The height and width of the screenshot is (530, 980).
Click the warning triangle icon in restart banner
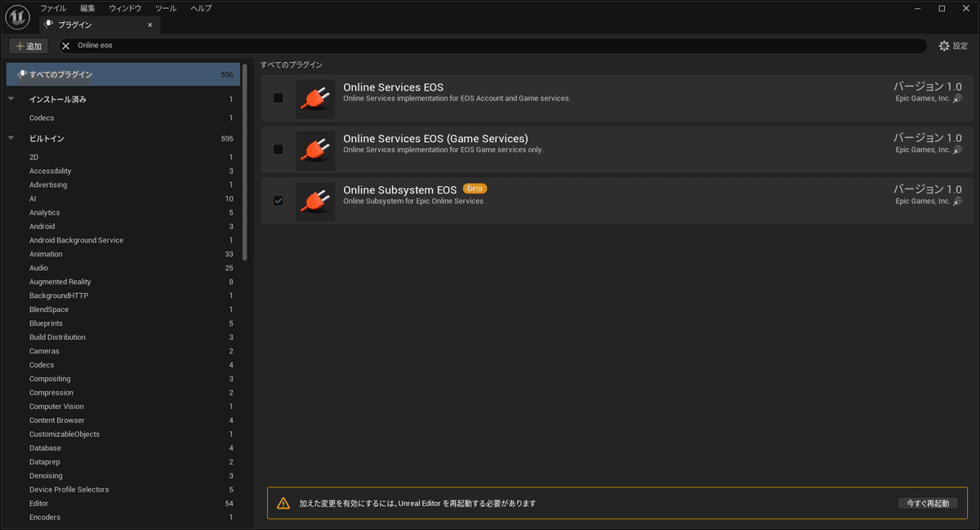pyautogui.click(x=283, y=503)
